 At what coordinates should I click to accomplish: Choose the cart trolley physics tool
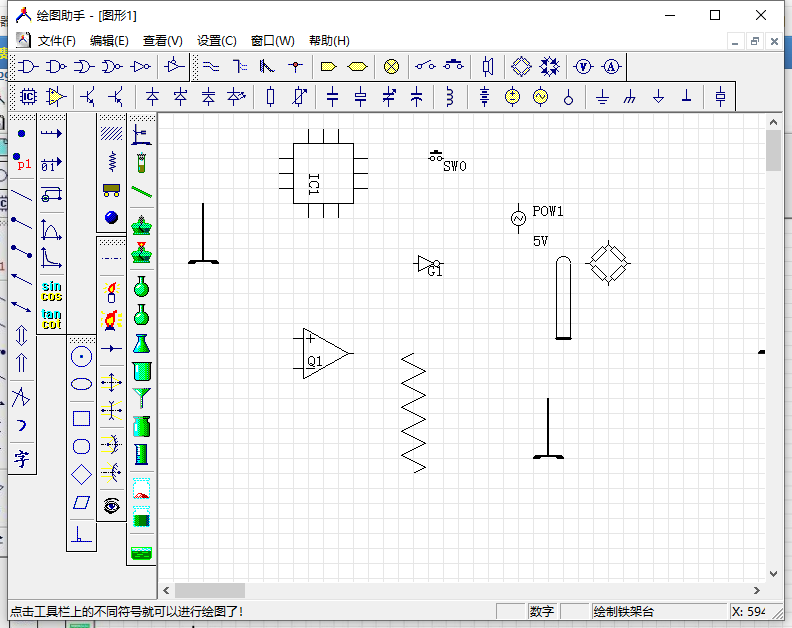coord(111,190)
